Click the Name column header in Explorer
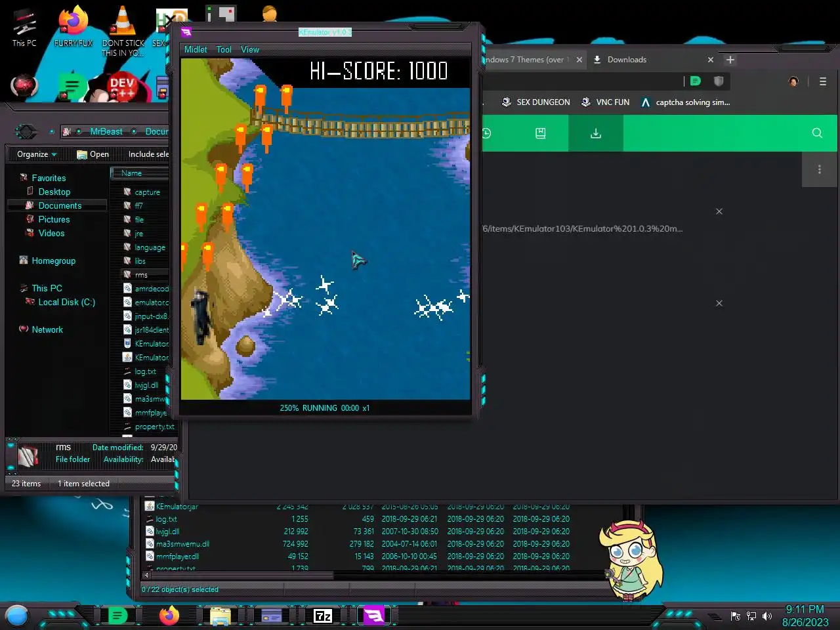 [x=140, y=173]
